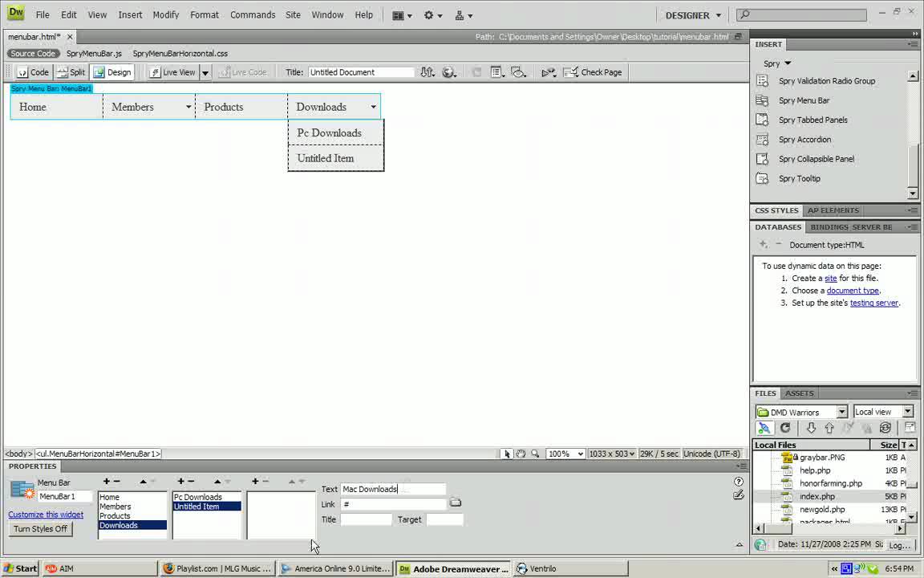Screen dimensions: 924x578
Task: Toggle Live View mode
Action: 172,72
